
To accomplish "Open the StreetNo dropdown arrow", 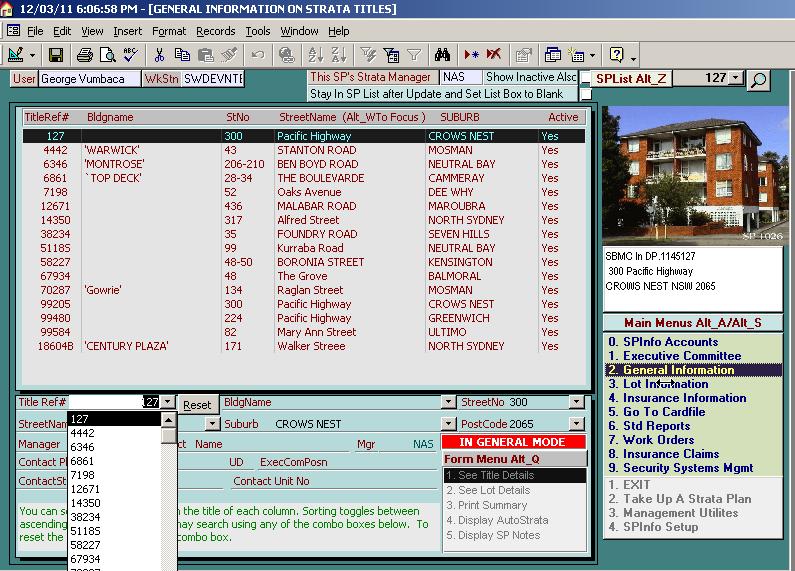I will click(x=576, y=402).
